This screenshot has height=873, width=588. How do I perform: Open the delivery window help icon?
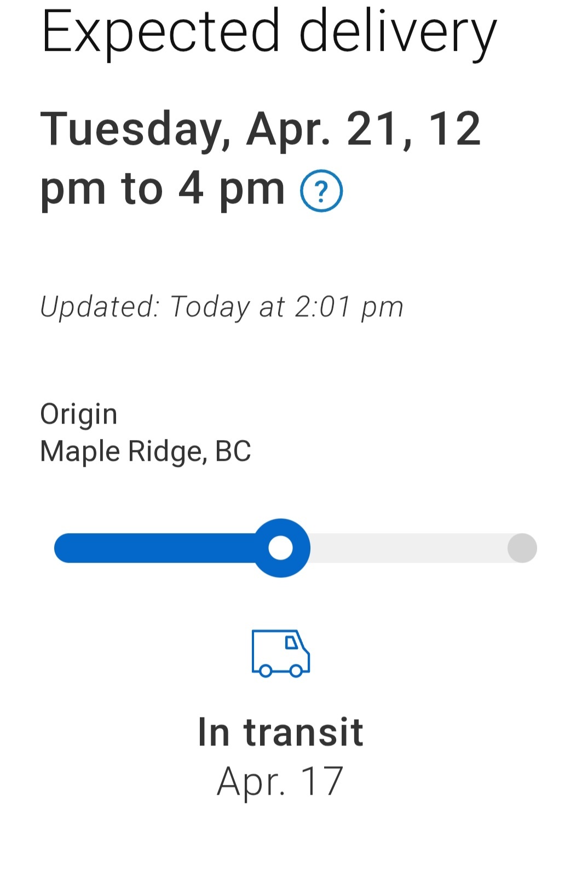[321, 191]
